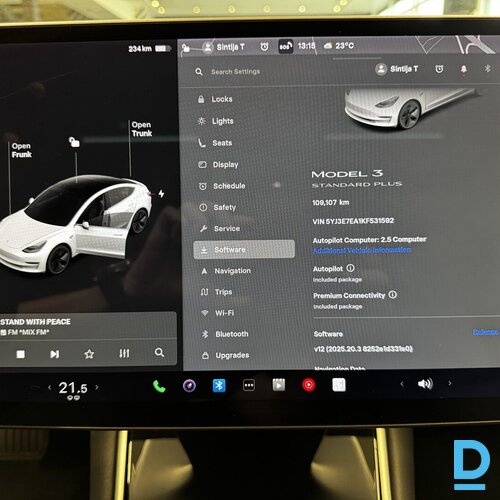
Task: Stop the radio playback
Action: coord(21,354)
